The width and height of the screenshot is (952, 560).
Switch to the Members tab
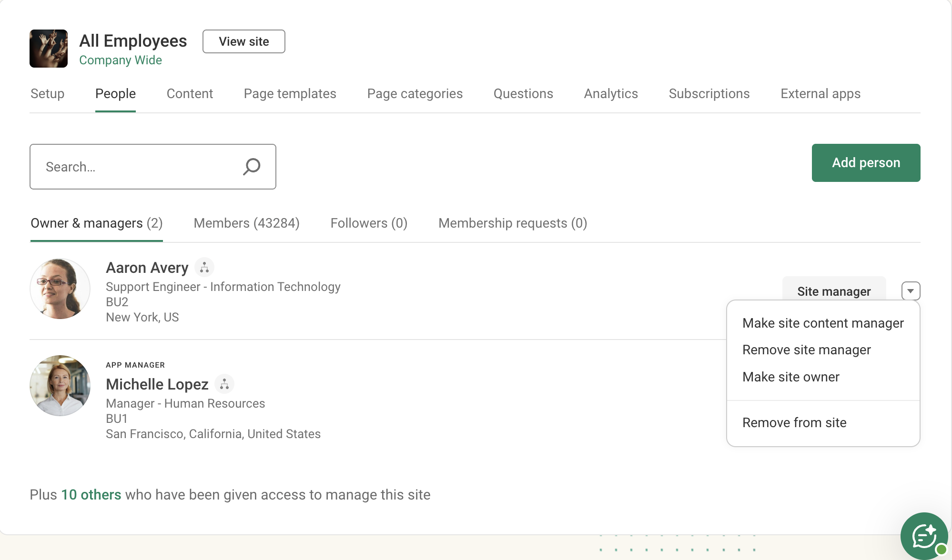[x=246, y=223]
